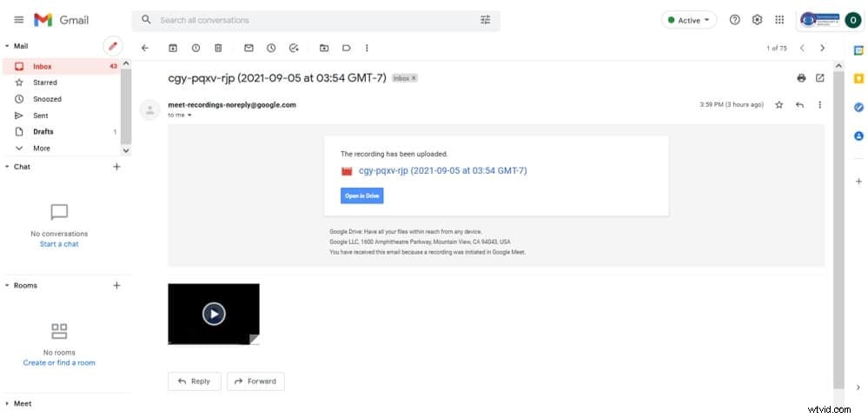868x418 pixels.
Task: Open the cgy-pqxv-rjp recording link
Action: coord(443,171)
